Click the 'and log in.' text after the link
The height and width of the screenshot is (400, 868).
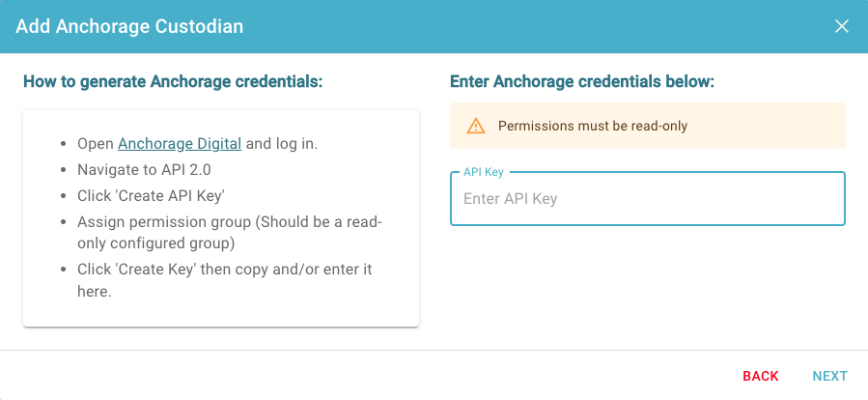pyautogui.click(x=282, y=144)
